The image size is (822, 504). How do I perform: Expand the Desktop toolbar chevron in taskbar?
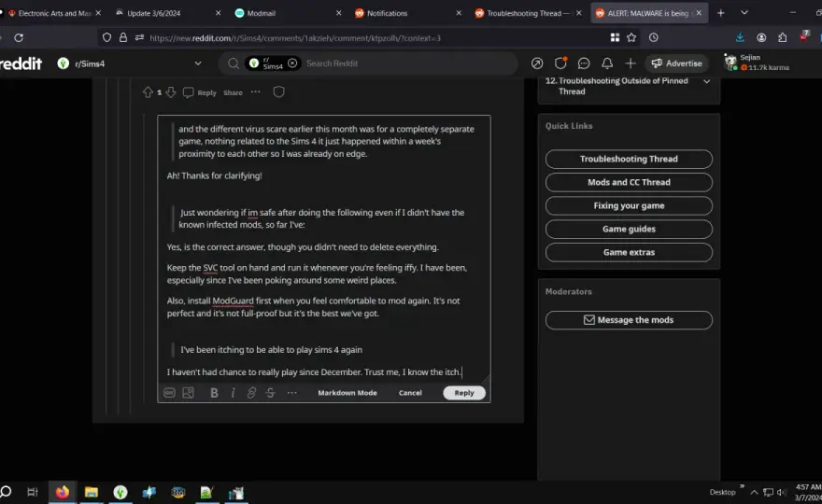(742, 486)
